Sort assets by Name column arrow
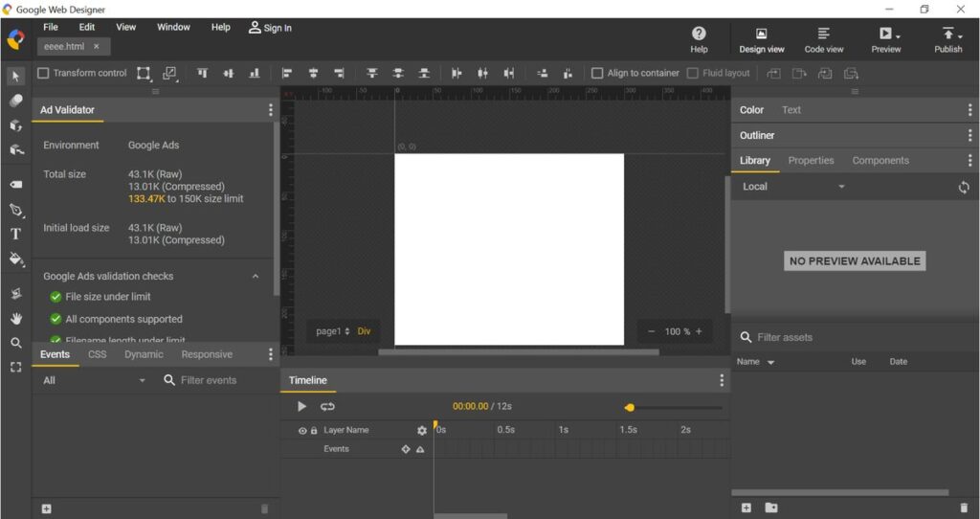The height and width of the screenshot is (519, 980). pos(770,362)
